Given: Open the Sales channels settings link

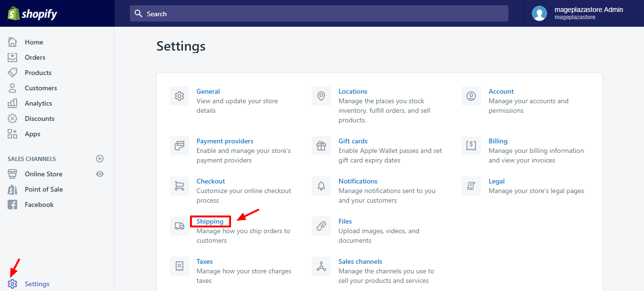Looking at the screenshot, I should (360, 261).
